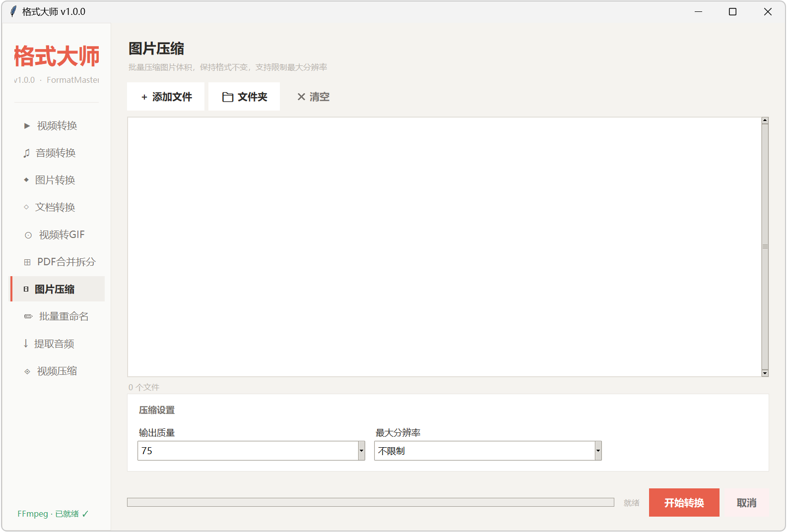Click the vertical scrollbar thumb of file list
This screenshot has height=532, width=787.
765,247
